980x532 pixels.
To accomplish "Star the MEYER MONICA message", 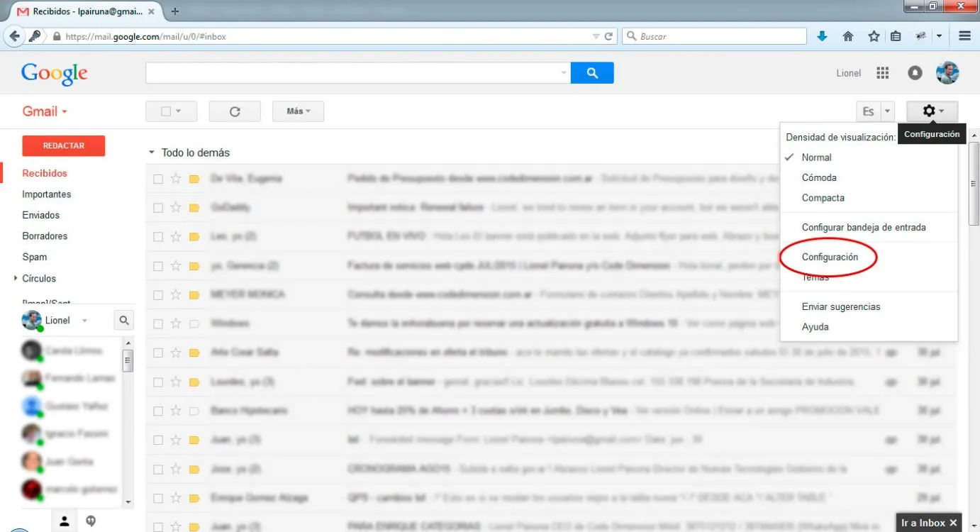I will click(x=176, y=294).
